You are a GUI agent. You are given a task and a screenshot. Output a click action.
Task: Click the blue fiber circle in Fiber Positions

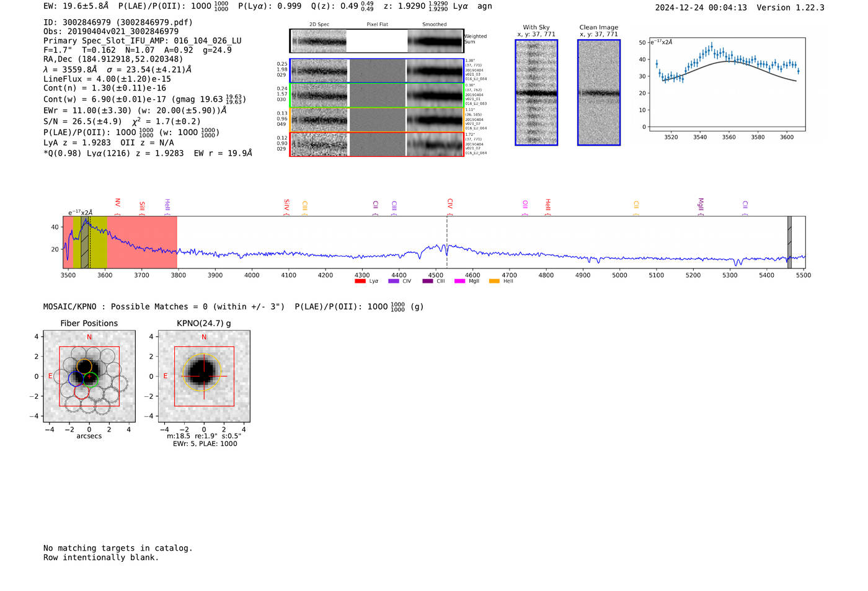[76, 378]
